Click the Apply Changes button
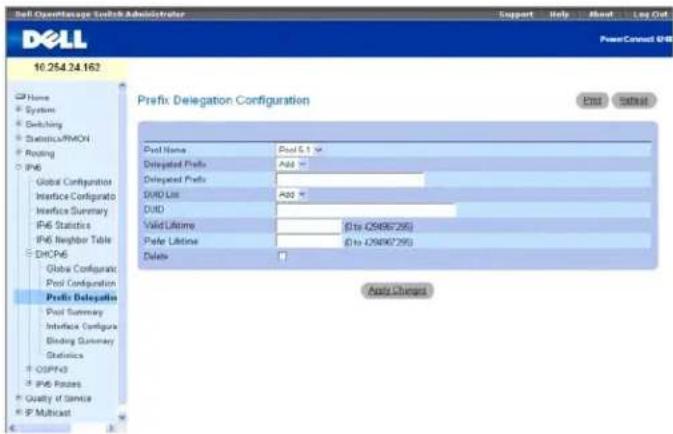 coord(397,291)
